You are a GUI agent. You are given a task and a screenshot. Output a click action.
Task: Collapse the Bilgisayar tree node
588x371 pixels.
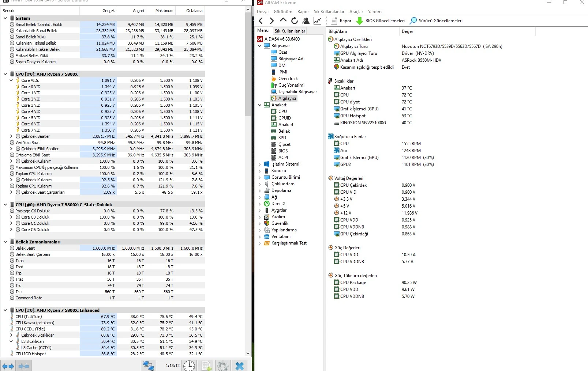pyautogui.click(x=260, y=46)
